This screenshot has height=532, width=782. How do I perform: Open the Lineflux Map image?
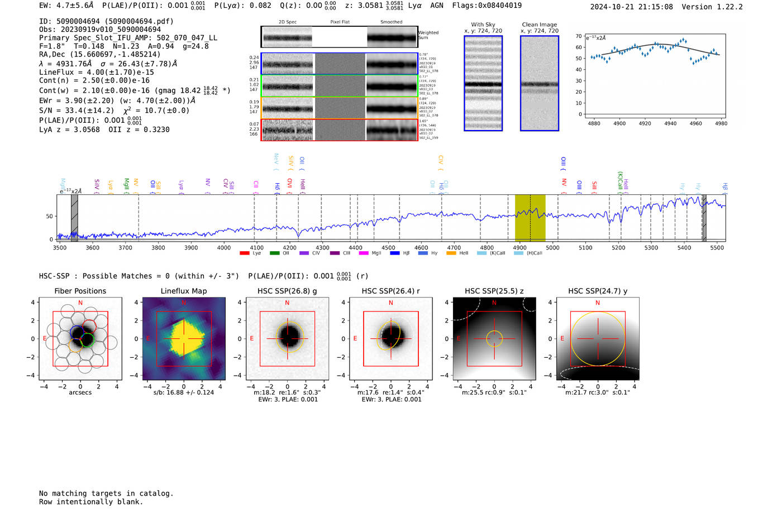tap(184, 339)
